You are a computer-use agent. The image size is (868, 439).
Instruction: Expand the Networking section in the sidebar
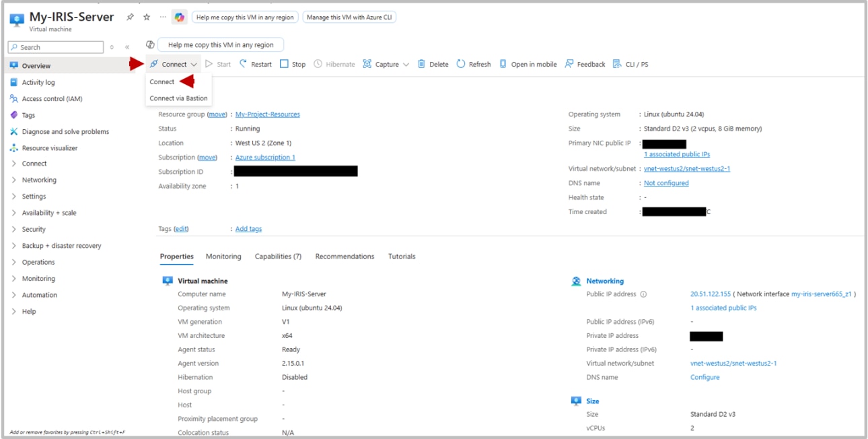click(40, 179)
